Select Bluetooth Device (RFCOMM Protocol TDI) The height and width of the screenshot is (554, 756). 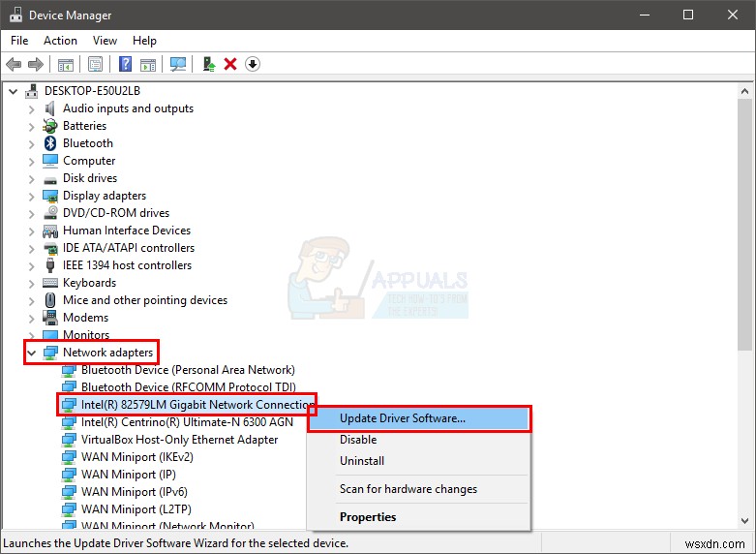(189, 387)
